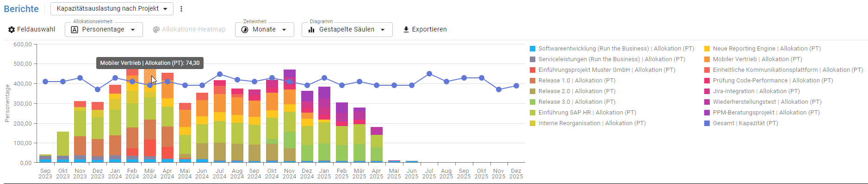The image size is (868, 184).
Task: Open Kapazitätsauslastung nach Projekt report dropdown
Action: (x=112, y=9)
